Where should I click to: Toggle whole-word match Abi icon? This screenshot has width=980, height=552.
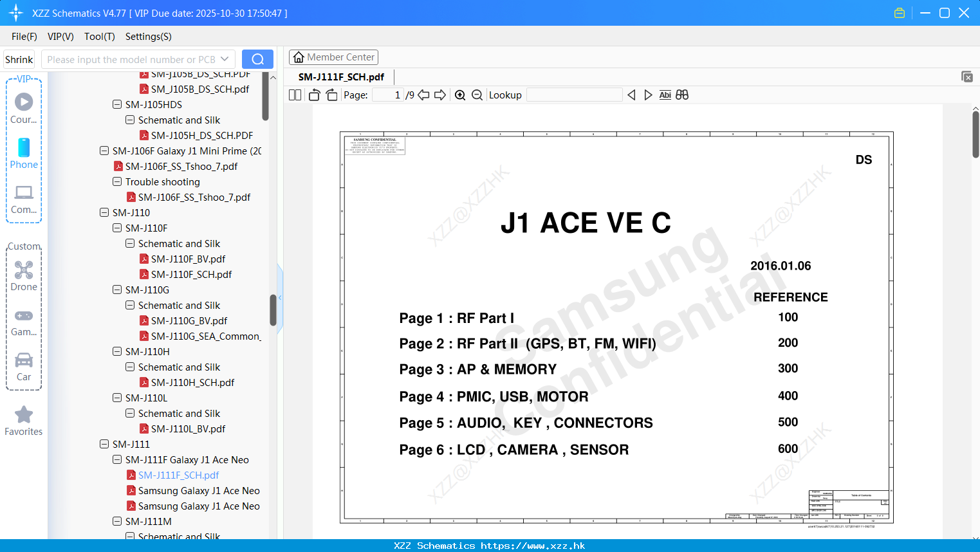coord(665,95)
